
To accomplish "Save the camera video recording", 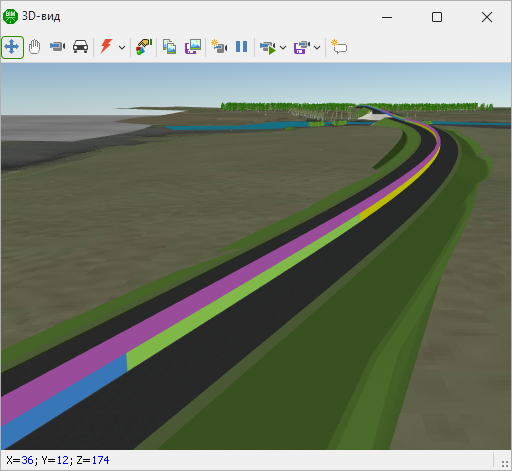I will pyautogui.click(x=302, y=47).
